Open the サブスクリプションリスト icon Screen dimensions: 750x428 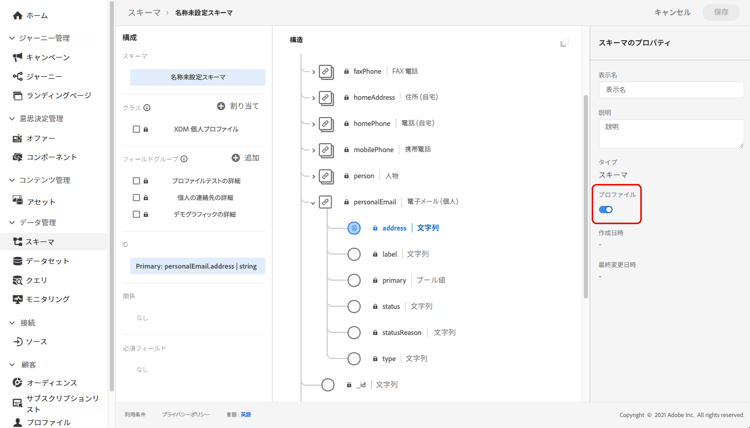point(18,403)
